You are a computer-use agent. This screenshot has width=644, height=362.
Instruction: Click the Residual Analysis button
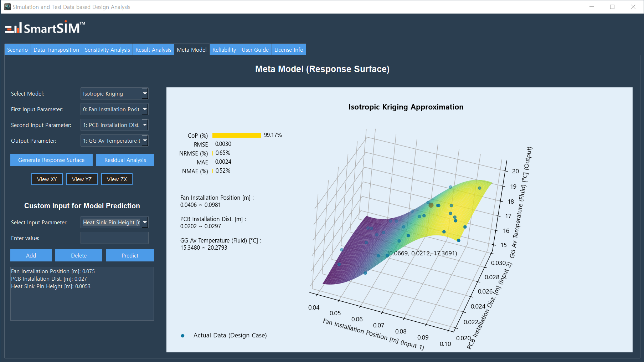point(125,160)
